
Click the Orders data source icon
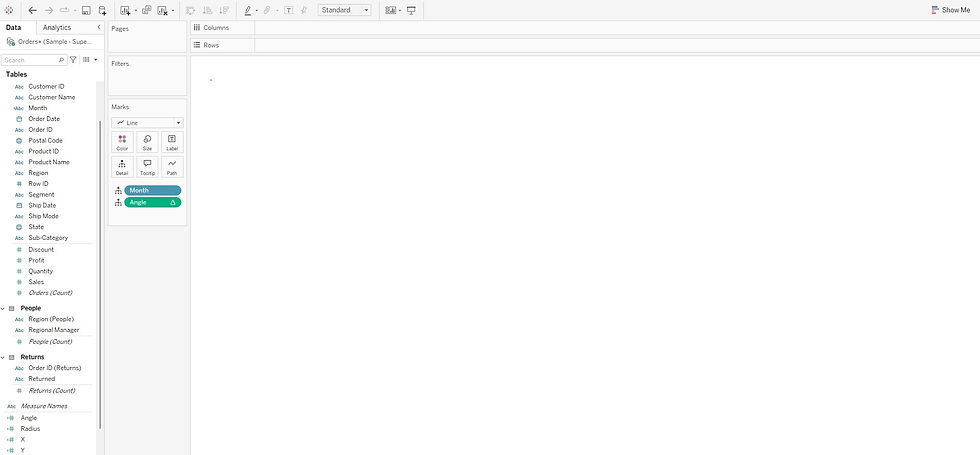(x=11, y=41)
